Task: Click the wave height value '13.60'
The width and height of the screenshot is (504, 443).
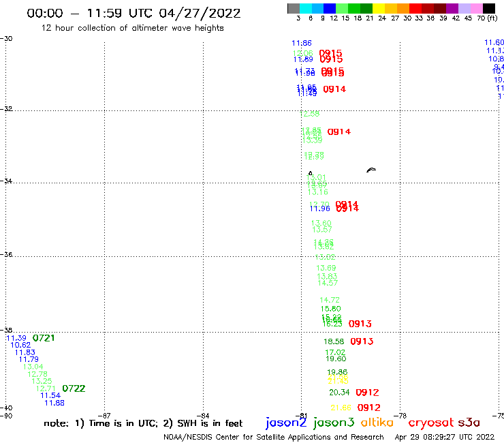Action: point(321,223)
